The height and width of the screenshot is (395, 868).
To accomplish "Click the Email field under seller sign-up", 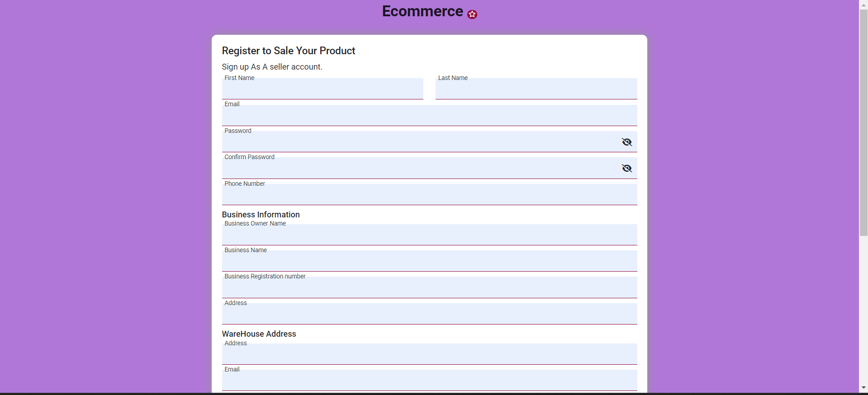I will coord(429,116).
